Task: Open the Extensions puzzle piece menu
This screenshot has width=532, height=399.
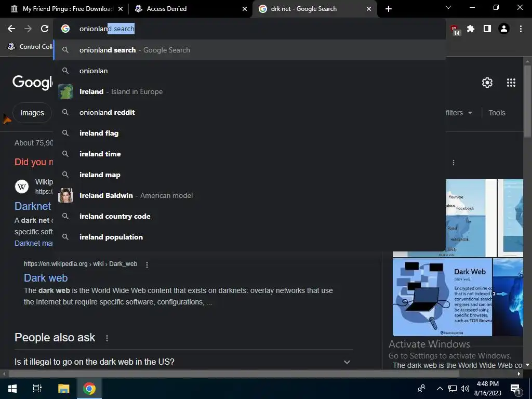Action: point(471,29)
